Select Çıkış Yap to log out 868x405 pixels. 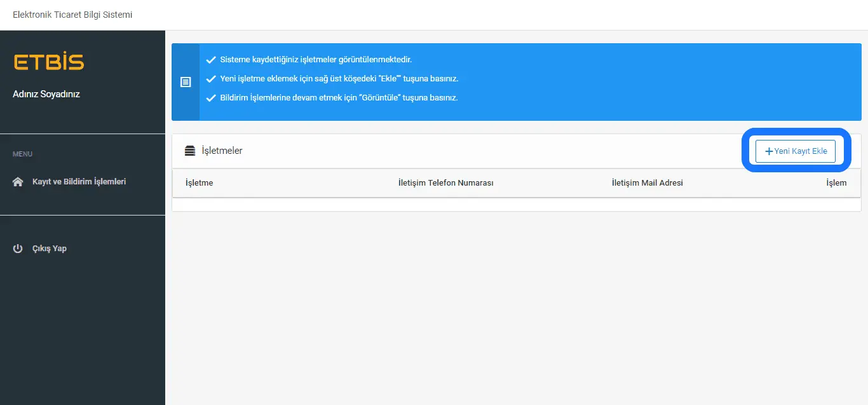[49, 249]
